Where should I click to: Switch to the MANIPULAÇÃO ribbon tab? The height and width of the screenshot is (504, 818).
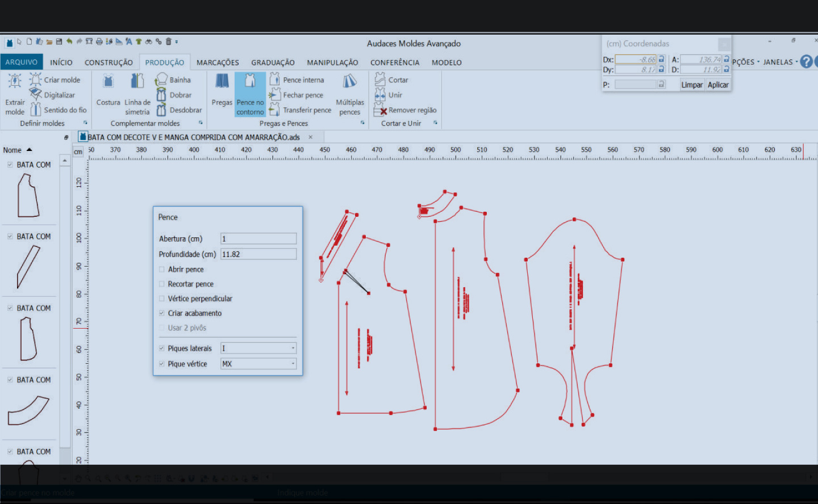[332, 62]
